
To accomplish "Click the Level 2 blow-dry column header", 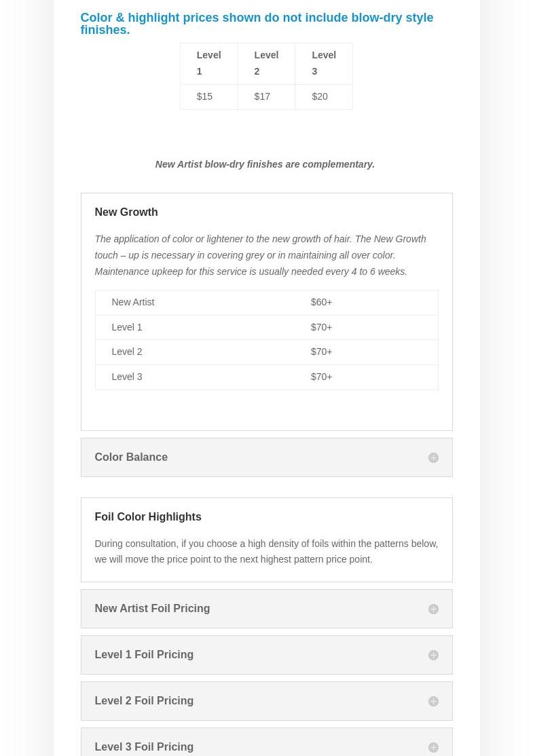I will coord(266,63).
